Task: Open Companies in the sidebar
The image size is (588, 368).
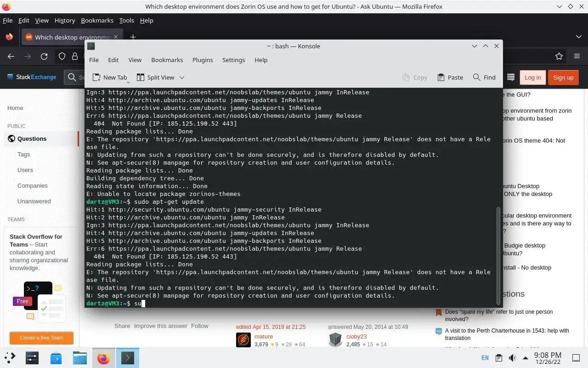Action: 32,185
